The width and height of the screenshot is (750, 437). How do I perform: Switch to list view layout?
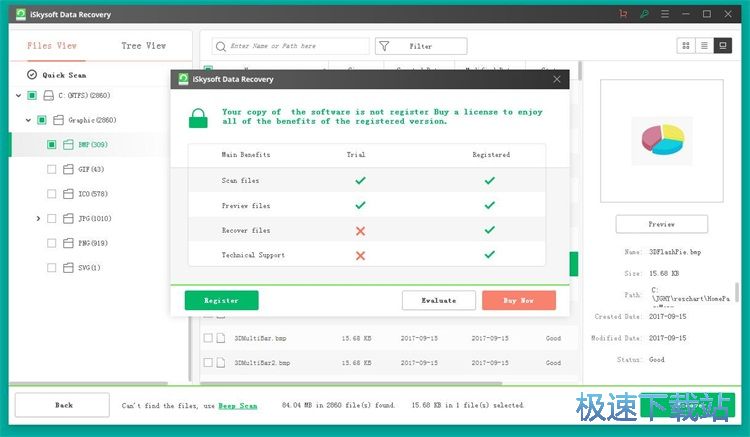tap(704, 45)
